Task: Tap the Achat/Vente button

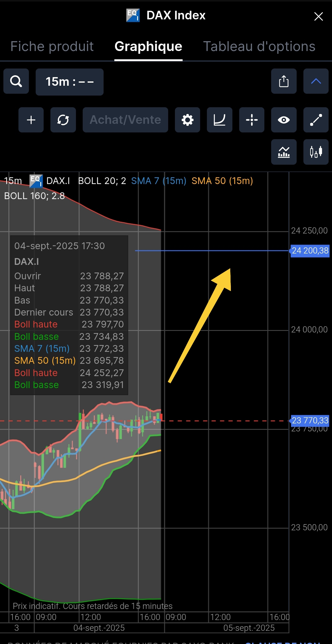Action: pos(125,120)
